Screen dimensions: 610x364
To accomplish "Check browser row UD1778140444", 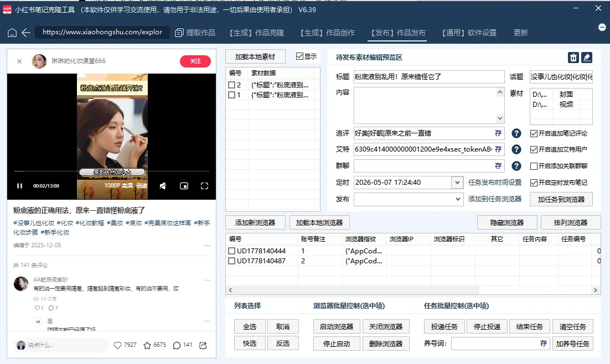I will point(231,251).
